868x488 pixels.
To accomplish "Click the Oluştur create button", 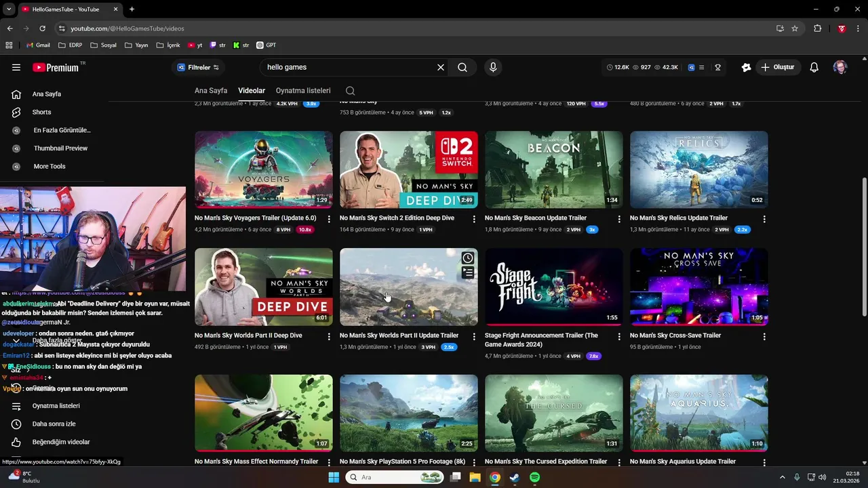I will coord(777,67).
